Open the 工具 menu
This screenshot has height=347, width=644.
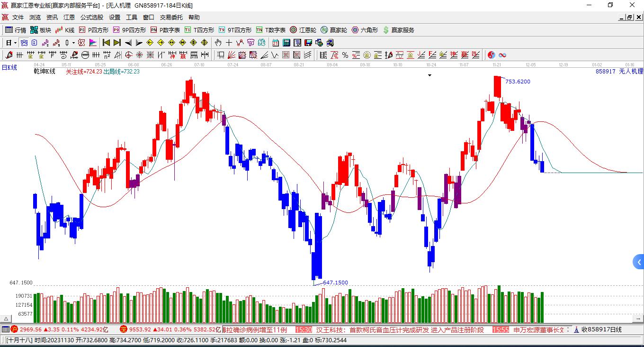point(132,18)
